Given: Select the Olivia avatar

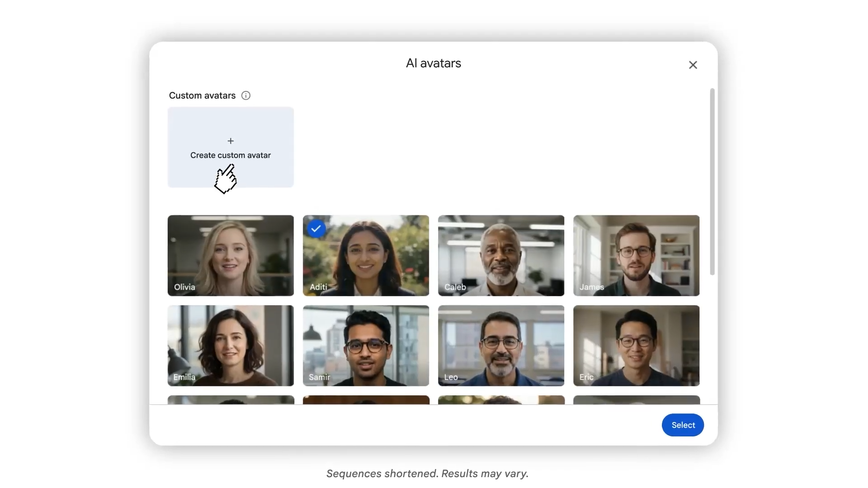Looking at the screenshot, I should 231,255.
